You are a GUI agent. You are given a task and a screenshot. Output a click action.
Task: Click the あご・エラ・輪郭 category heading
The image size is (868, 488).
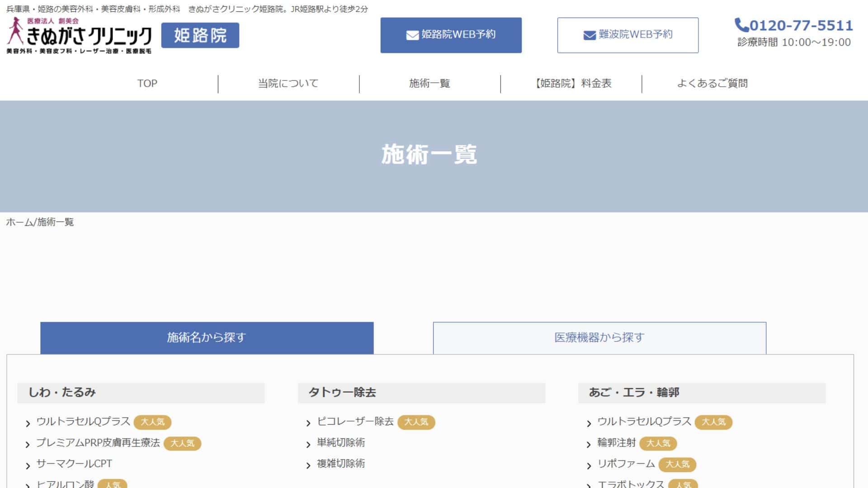702,393
